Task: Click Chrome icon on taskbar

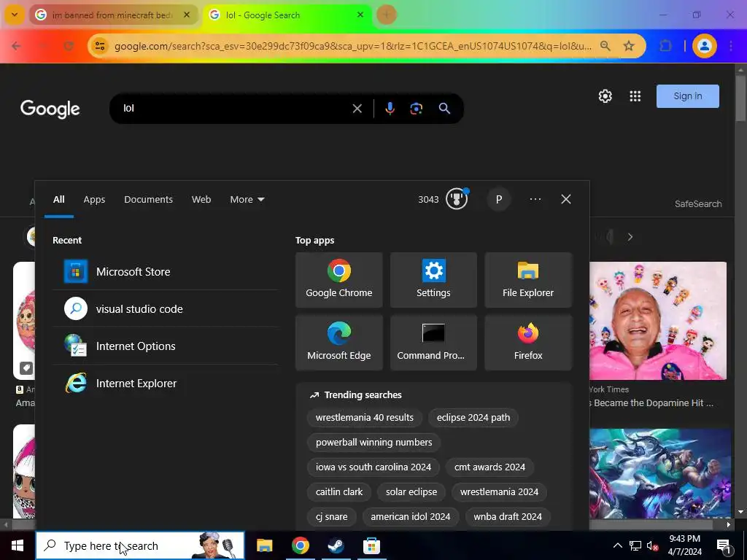Action: 300,545
